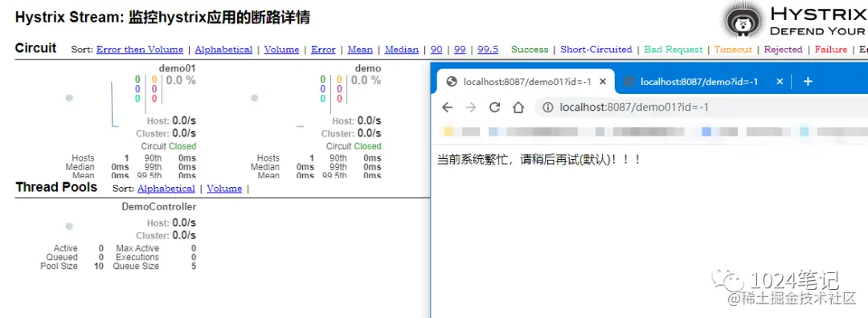The image size is (868, 318).
Task: Click the demo01 circuit status circle
Action: 69,98
